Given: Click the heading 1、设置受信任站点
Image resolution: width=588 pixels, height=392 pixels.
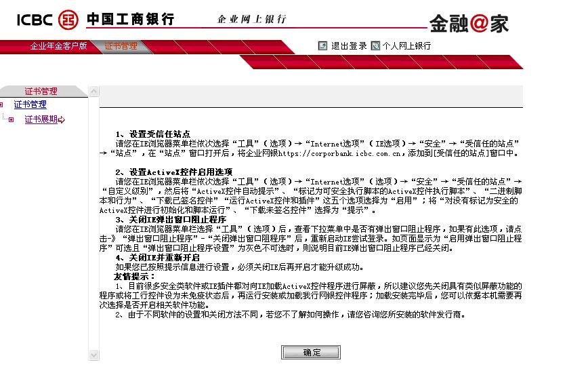Looking at the screenshot, I should pyautogui.click(x=152, y=134).
